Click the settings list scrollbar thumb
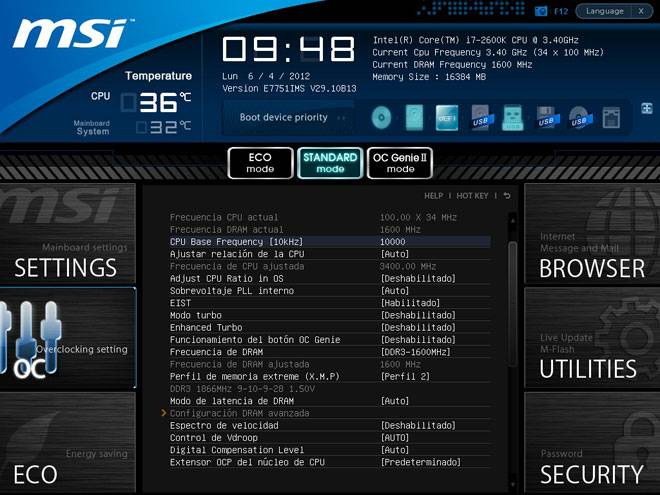The image size is (660, 495). point(513,304)
